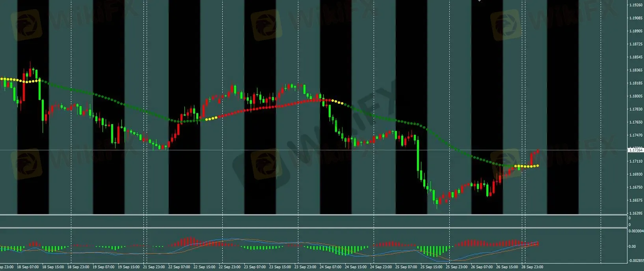This screenshot has height=271, width=644.
Task: Click the 24 Sep 07:00 time axis label
Action: pyautogui.click(x=331, y=267)
